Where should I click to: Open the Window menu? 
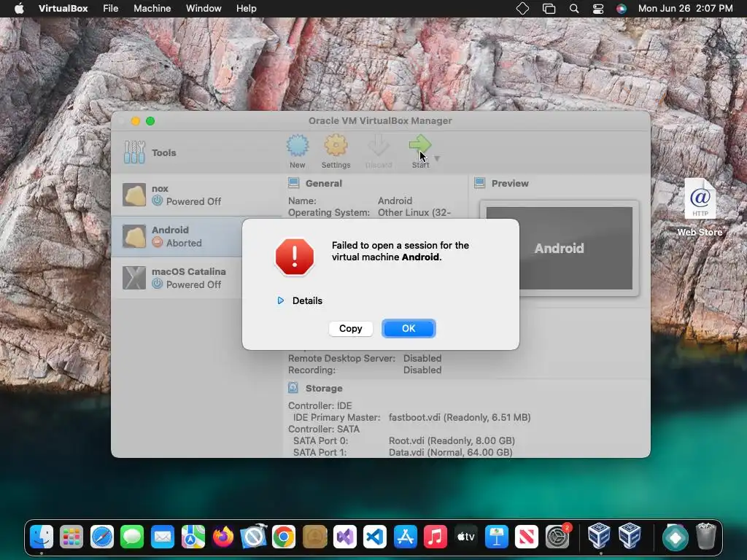click(x=204, y=9)
